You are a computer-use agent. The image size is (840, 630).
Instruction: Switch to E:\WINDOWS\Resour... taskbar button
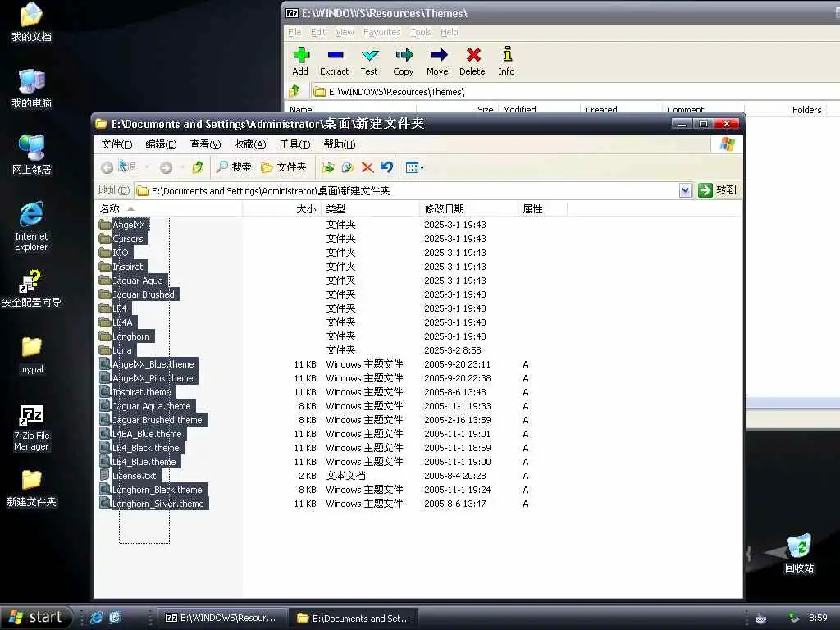click(221, 619)
